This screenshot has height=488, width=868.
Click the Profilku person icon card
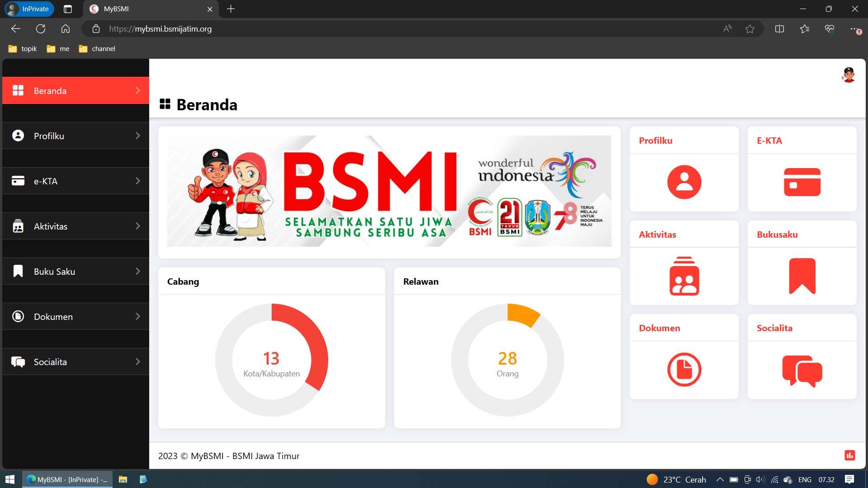click(684, 182)
